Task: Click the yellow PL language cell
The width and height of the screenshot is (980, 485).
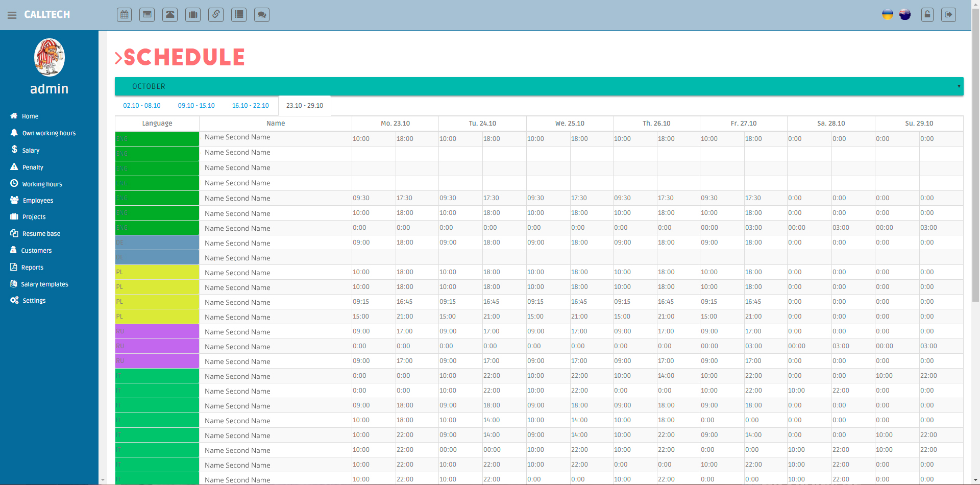Action: (x=157, y=273)
